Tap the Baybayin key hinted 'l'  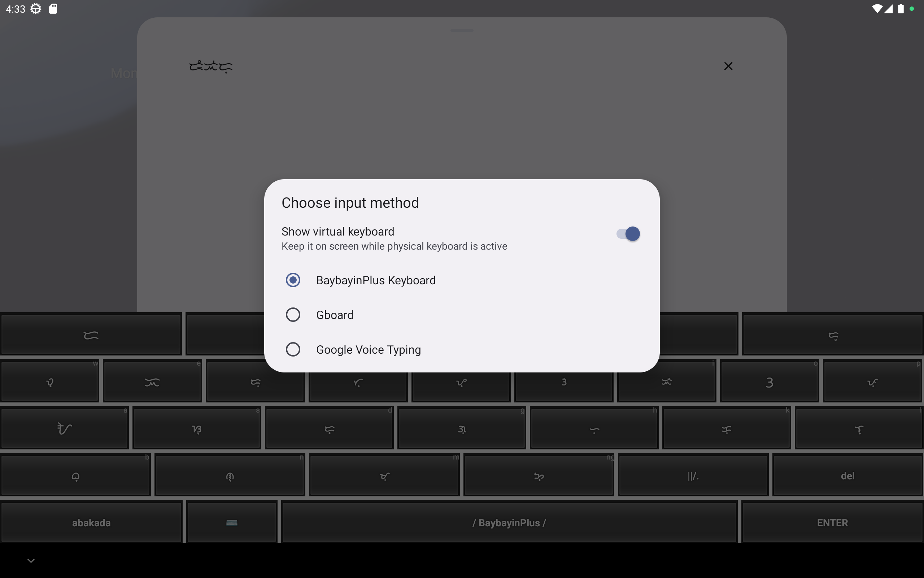coord(859,428)
